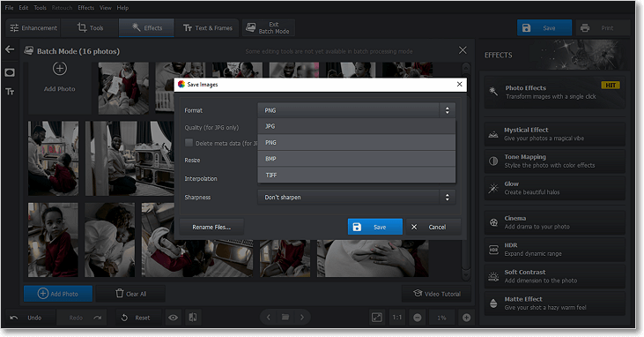Open the Tools menu in menu bar

(x=40, y=7)
